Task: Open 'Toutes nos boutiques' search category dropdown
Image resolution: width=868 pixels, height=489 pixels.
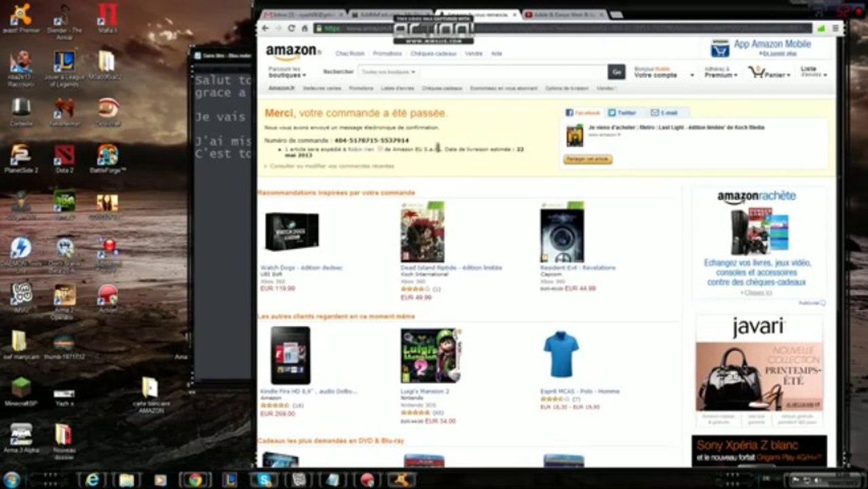Action: 388,72
